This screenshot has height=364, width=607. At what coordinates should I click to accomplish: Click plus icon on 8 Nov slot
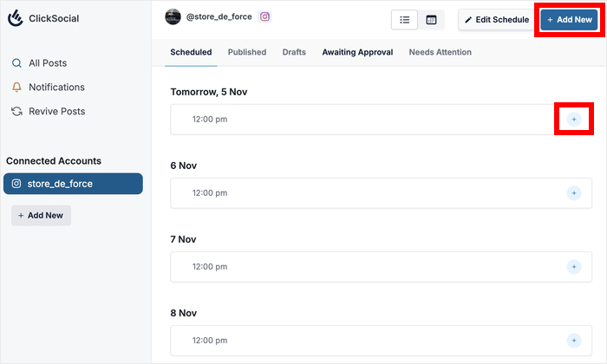(x=573, y=341)
